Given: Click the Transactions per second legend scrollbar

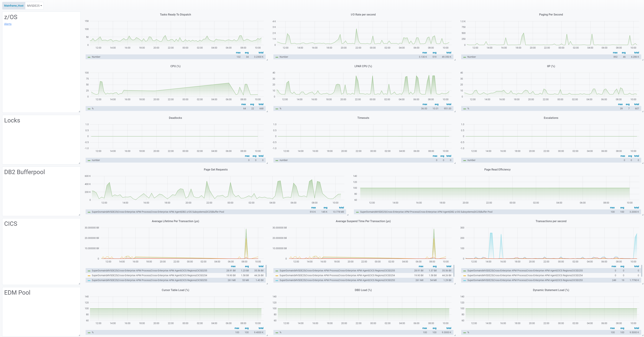Looking at the screenshot, I should point(641,271).
